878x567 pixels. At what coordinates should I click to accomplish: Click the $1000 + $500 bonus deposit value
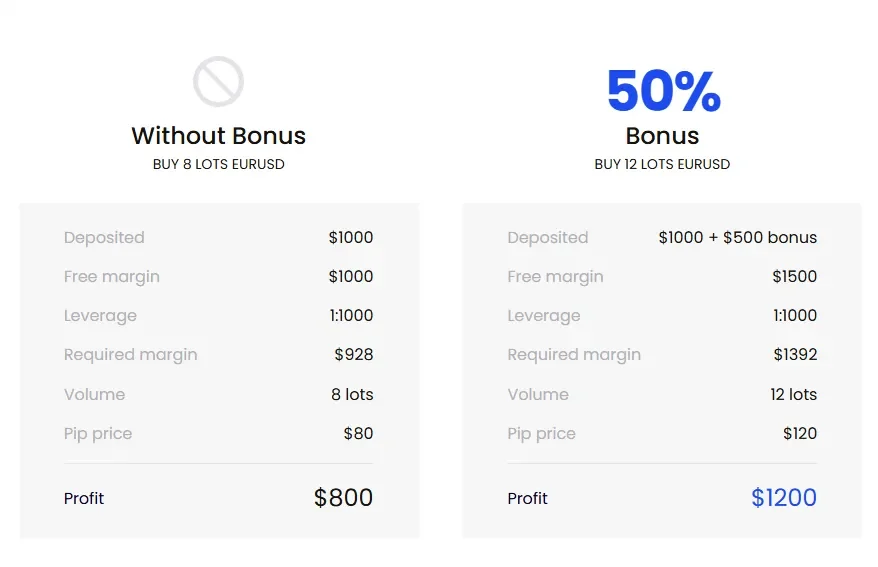click(737, 237)
